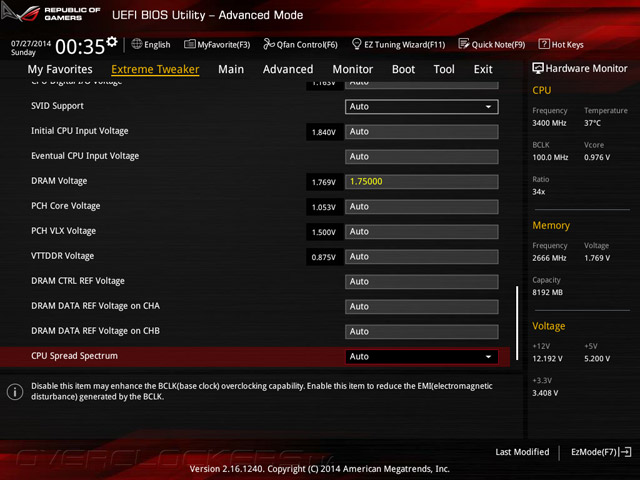Open the Boot tab

(x=403, y=69)
